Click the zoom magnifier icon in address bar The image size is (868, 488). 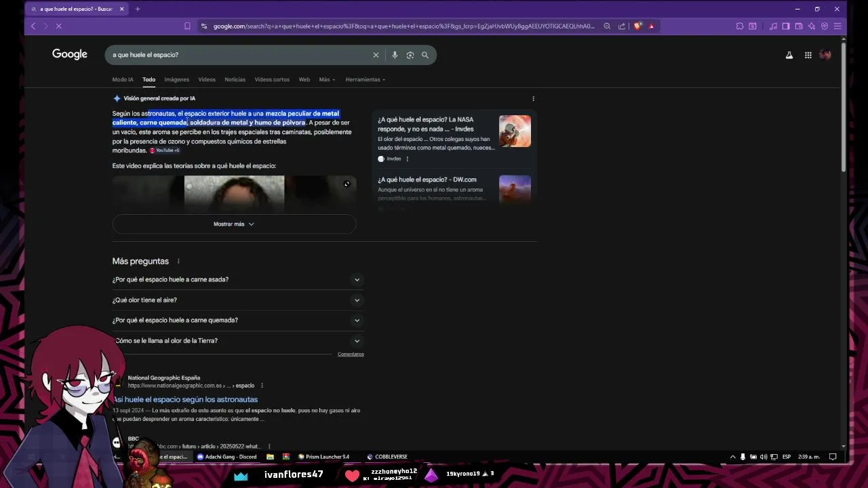click(x=608, y=26)
